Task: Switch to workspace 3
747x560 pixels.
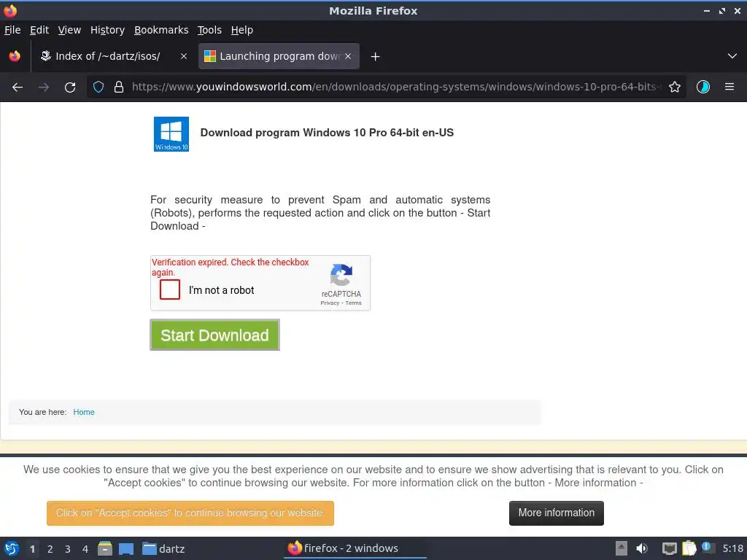Action: [68, 549]
